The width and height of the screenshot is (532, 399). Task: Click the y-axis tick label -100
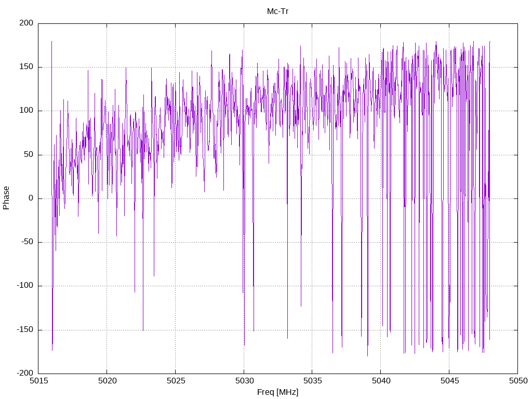click(x=25, y=286)
